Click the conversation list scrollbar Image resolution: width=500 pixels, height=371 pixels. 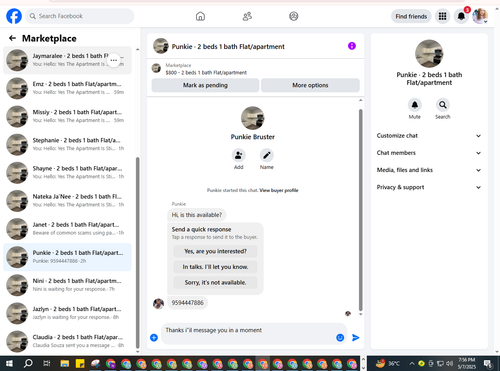(138, 253)
